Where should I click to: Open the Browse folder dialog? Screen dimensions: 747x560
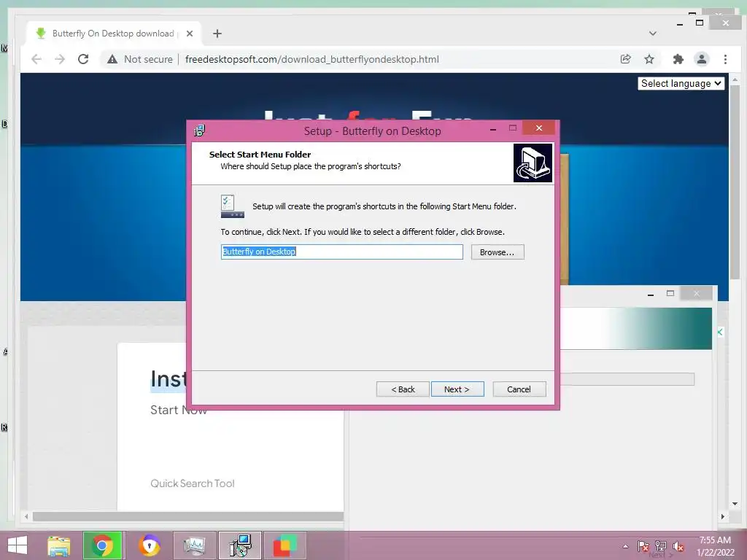tap(498, 252)
